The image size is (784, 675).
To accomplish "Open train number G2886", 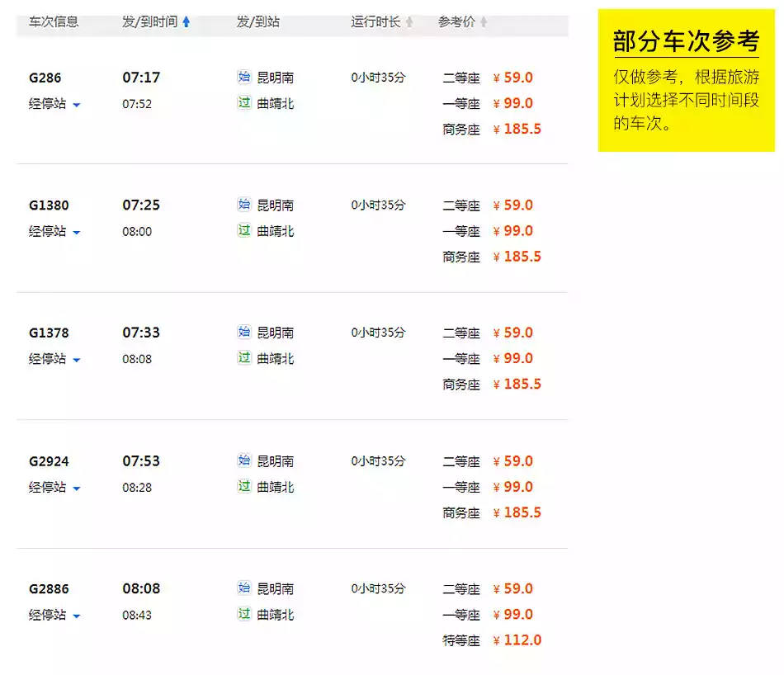I will click(49, 589).
